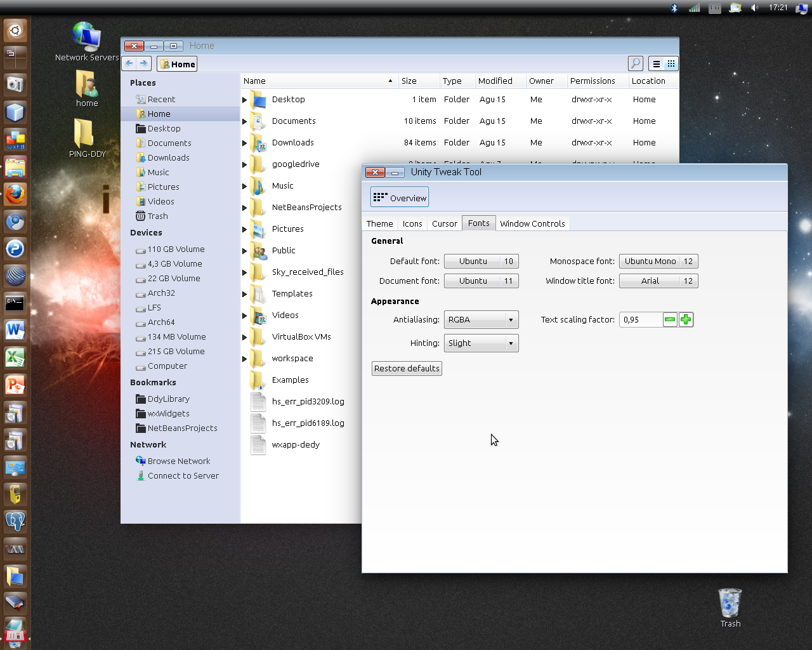Launch Firefox from the dock
Image resolution: width=812 pixels, height=650 pixels.
coord(15,195)
